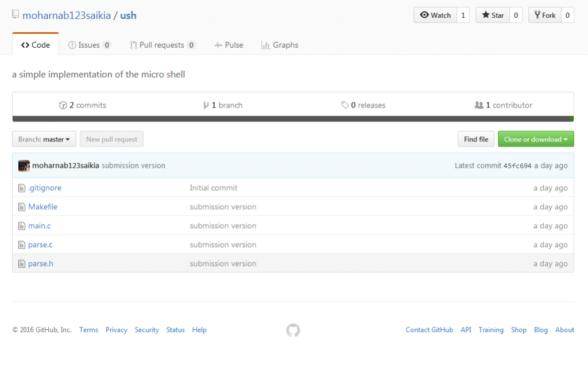
Task: View the stargazers count of 0
Action: 516,15
